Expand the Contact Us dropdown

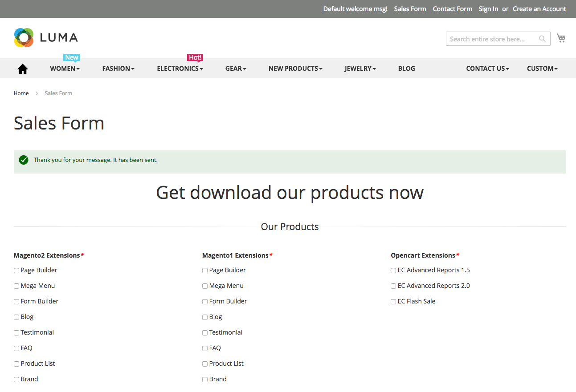[487, 69]
